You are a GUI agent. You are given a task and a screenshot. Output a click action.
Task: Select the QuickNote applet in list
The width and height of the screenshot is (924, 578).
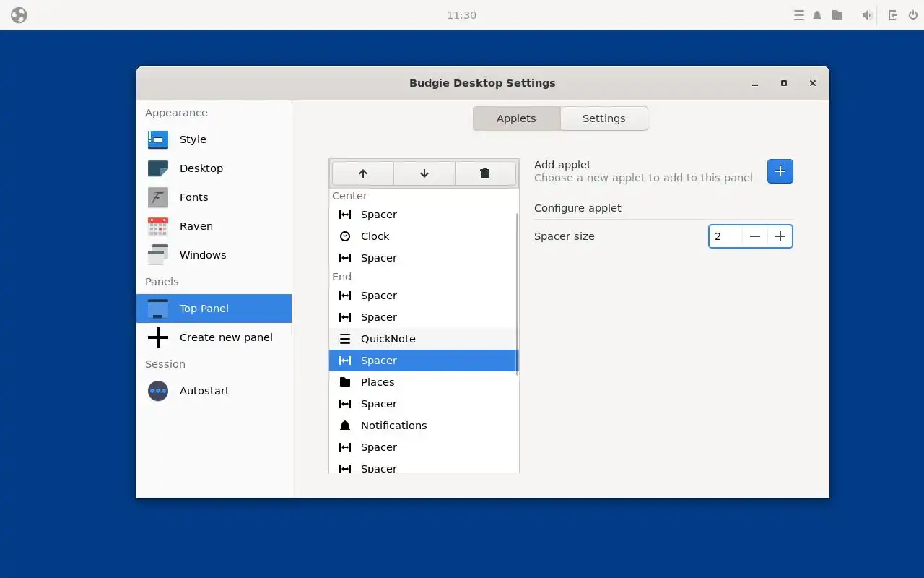pyautogui.click(x=424, y=339)
